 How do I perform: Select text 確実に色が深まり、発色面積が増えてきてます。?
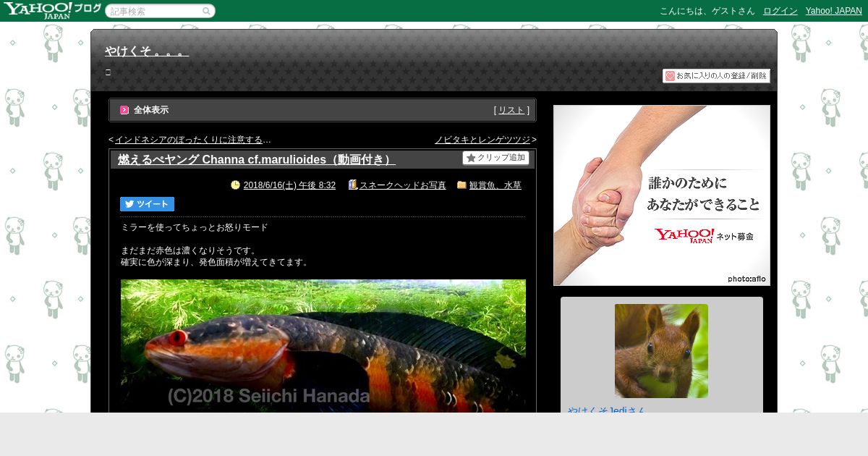pos(215,262)
